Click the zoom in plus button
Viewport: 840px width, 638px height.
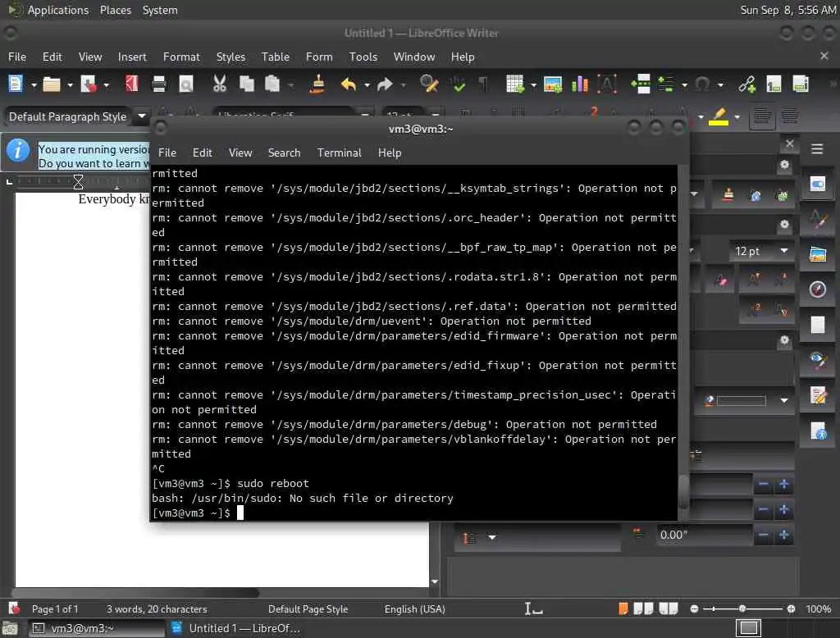point(791,608)
